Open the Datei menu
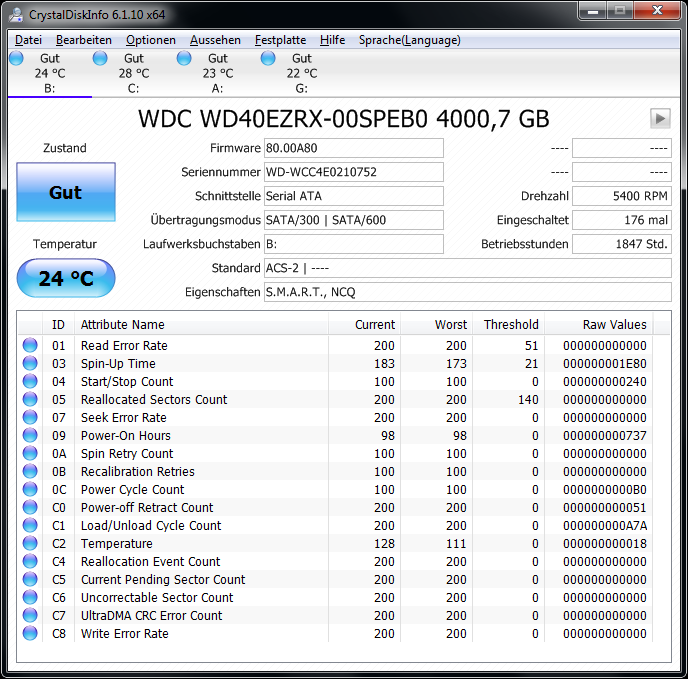688x679 pixels. [28, 40]
